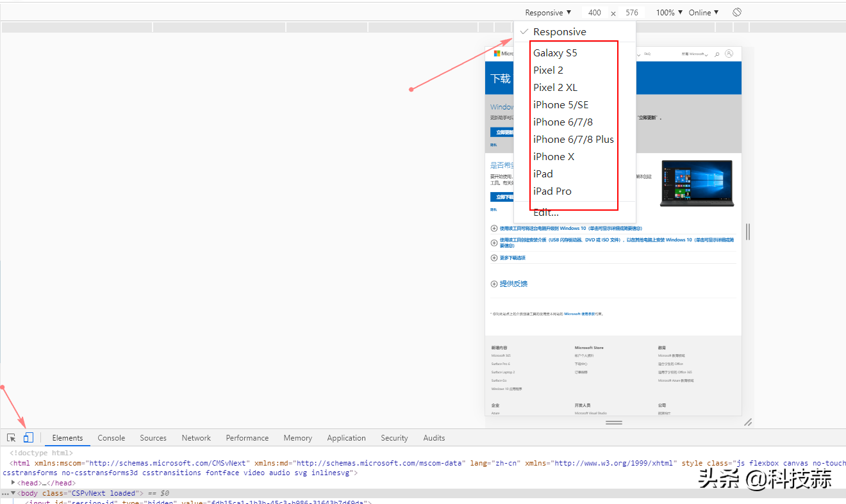The height and width of the screenshot is (504, 846).
Task: Go to the Memory tab
Action: pyautogui.click(x=298, y=438)
